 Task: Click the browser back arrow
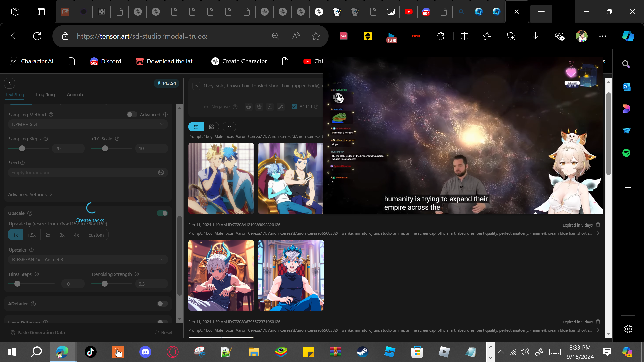click(x=15, y=36)
